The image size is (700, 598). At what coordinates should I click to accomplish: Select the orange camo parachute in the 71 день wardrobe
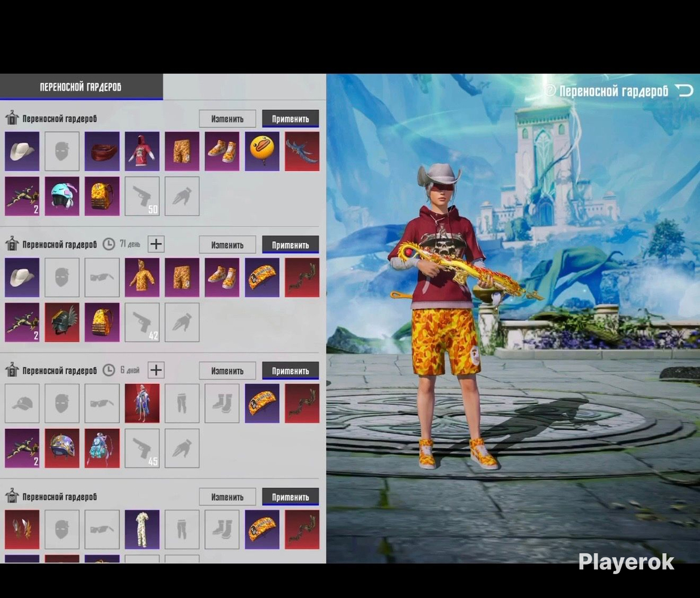262,277
